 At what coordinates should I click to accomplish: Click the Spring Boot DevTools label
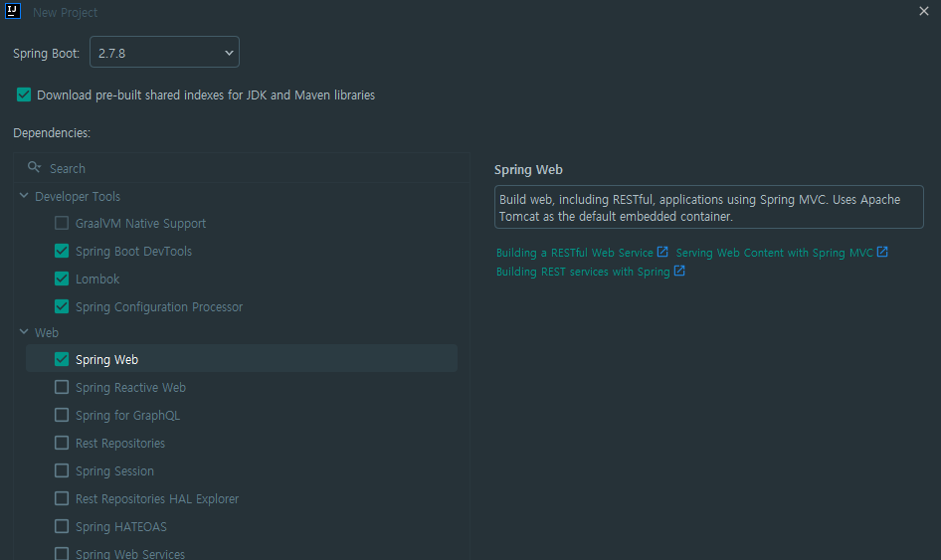pyautogui.click(x=134, y=252)
